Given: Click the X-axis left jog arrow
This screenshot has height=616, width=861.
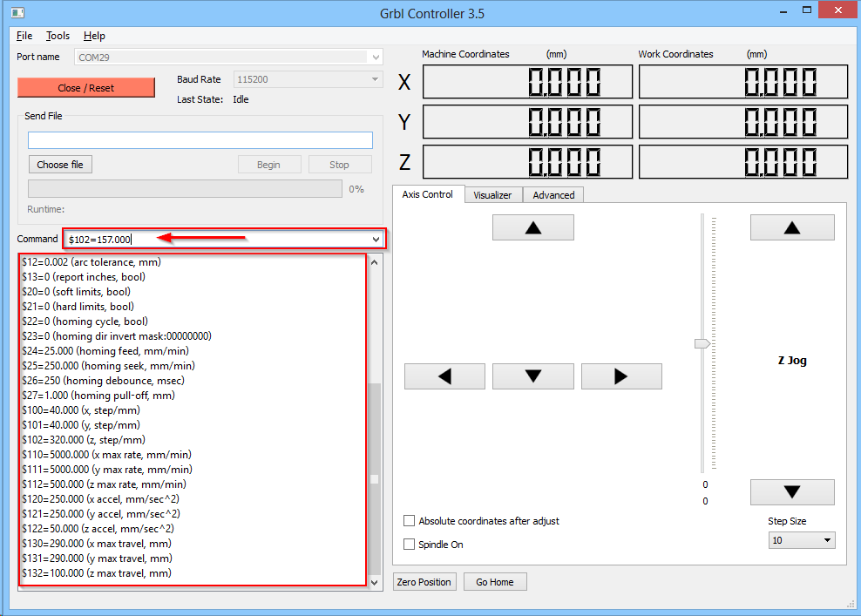Looking at the screenshot, I should [x=444, y=376].
